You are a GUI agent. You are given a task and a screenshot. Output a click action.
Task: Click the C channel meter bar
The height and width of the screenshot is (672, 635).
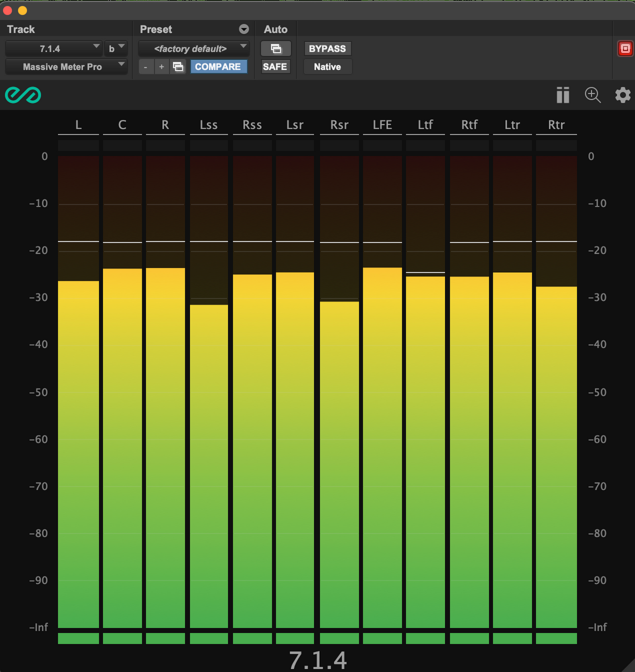(122, 447)
